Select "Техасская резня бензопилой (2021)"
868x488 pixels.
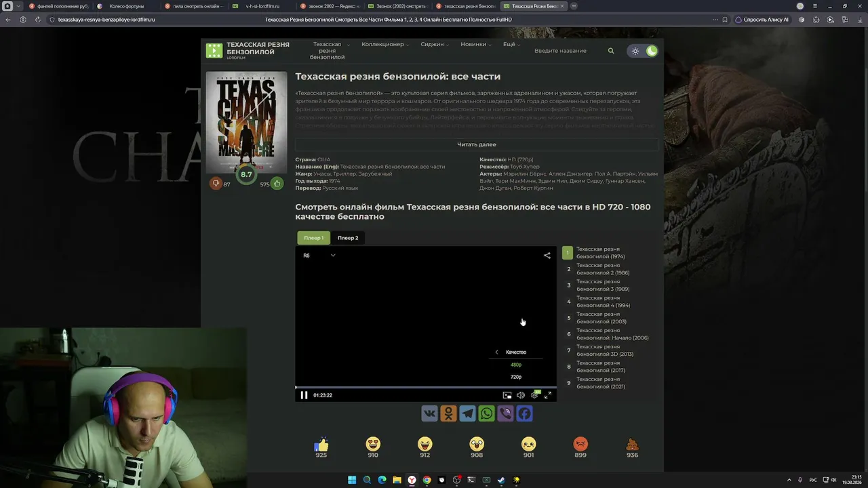[x=602, y=383]
